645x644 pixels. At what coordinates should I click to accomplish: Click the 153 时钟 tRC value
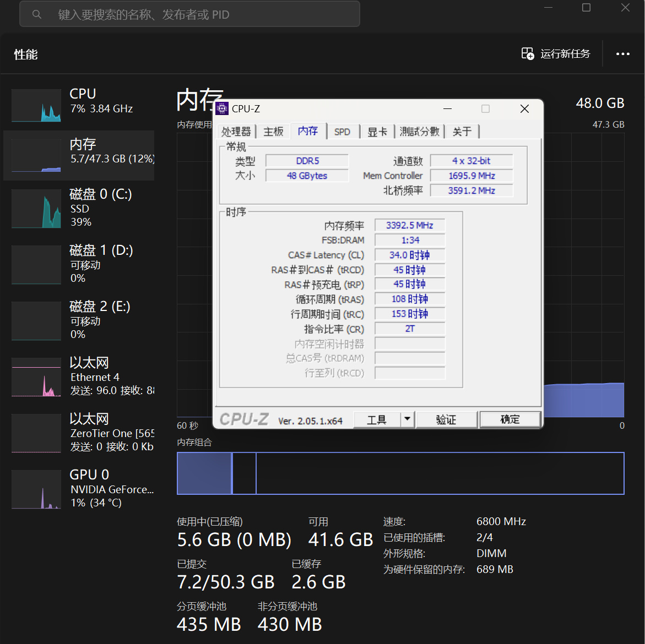(x=410, y=314)
